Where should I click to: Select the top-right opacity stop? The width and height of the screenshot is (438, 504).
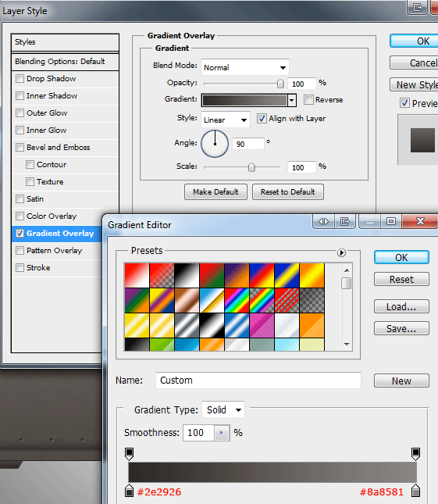416,453
